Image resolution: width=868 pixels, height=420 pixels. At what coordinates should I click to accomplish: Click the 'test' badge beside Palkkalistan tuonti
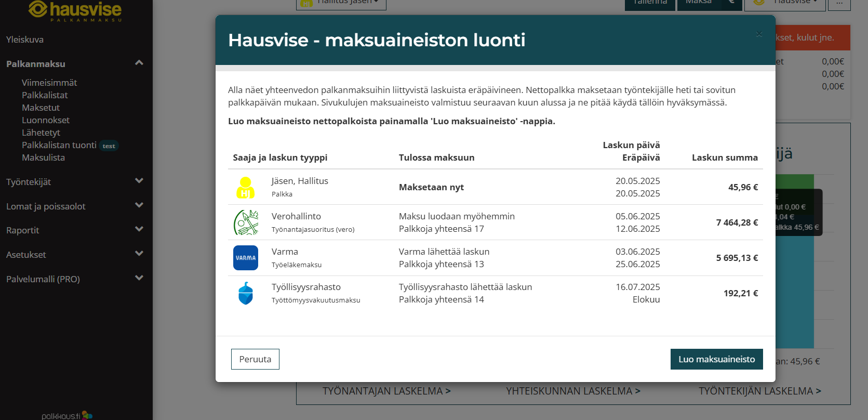pos(109,146)
